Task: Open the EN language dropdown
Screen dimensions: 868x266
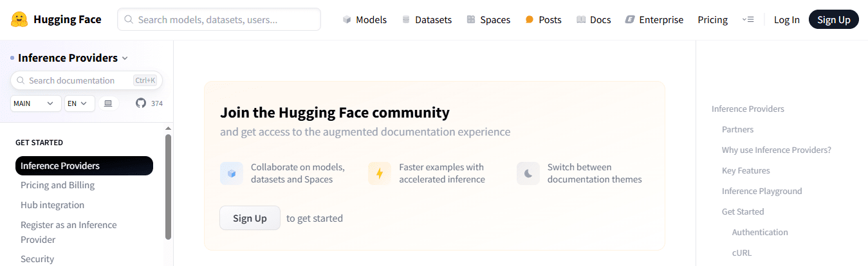Action: pos(80,103)
